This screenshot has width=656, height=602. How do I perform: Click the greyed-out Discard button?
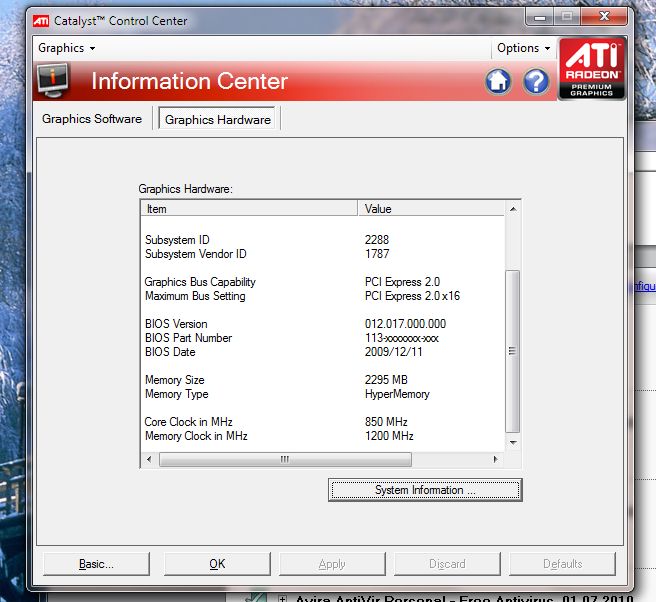447,564
